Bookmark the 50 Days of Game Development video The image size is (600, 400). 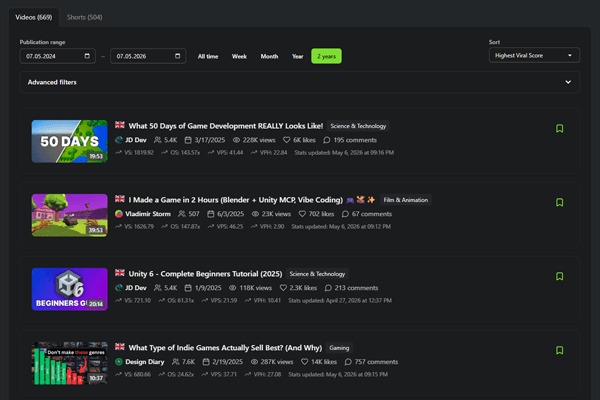point(559,128)
